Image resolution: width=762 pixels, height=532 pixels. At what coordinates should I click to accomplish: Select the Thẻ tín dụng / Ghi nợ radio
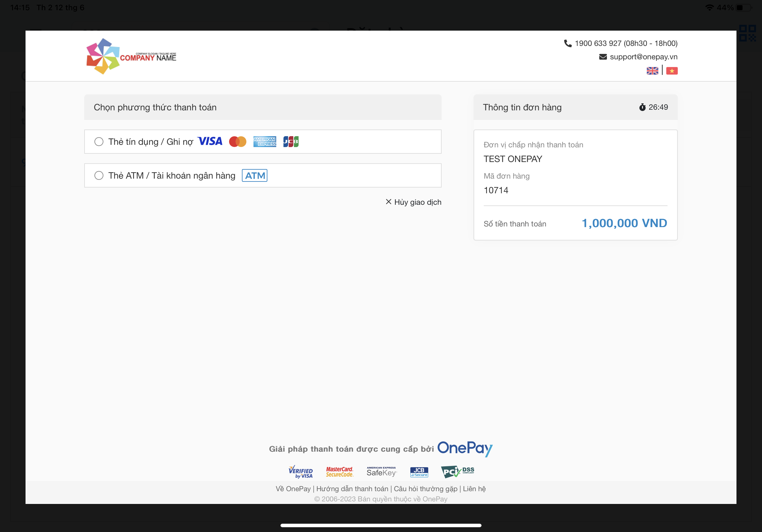(99, 142)
